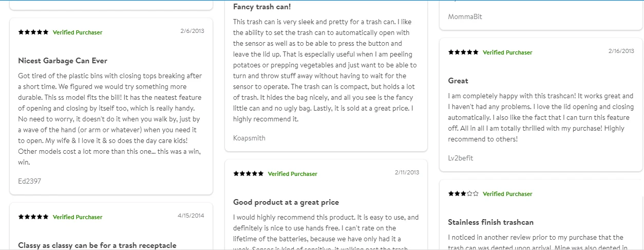Select the reviewer name Lv2befit
The image size is (644, 250).
(x=460, y=158)
